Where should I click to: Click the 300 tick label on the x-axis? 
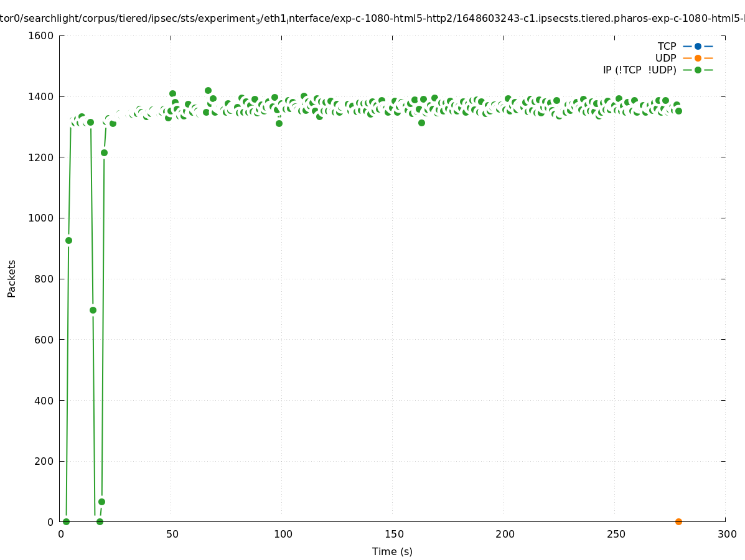pos(726,534)
